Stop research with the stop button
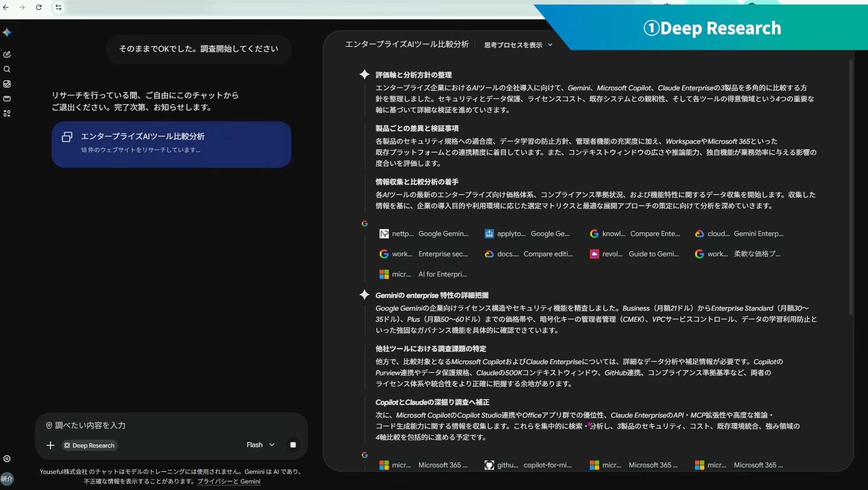868x490 pixels. click(x=293, y=445)
